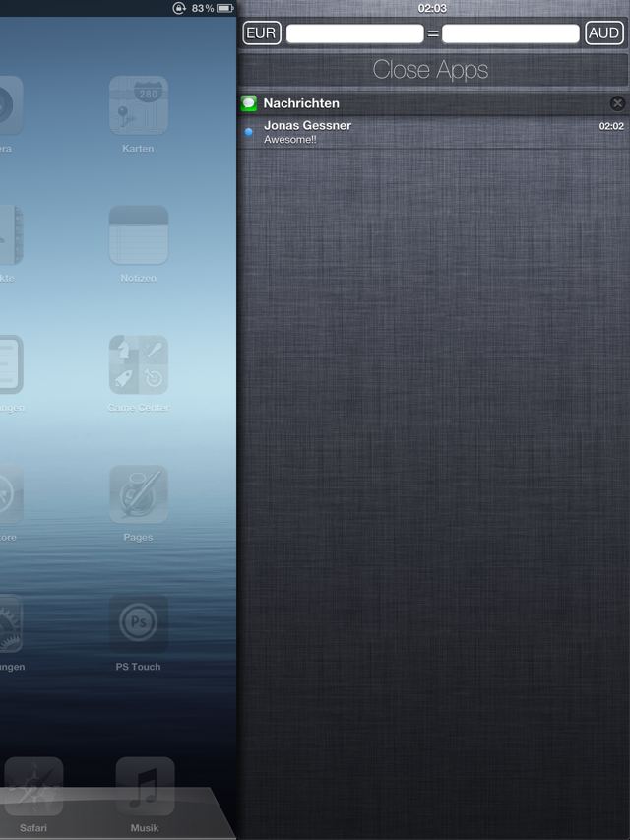Open the partially visible settings app
The width and height of the screenshot is (630, 840).
click(10, 623)
